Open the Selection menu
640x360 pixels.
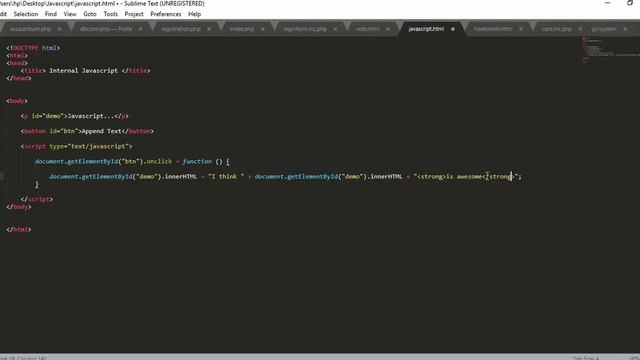(26, 14)
